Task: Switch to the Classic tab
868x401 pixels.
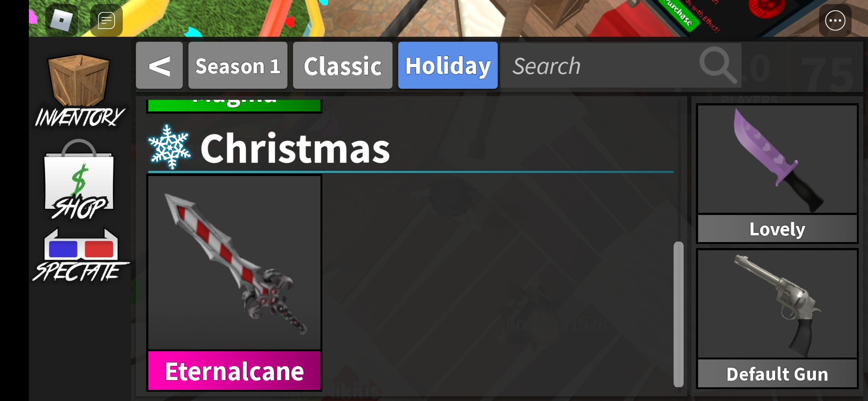Action: [343, 65]
